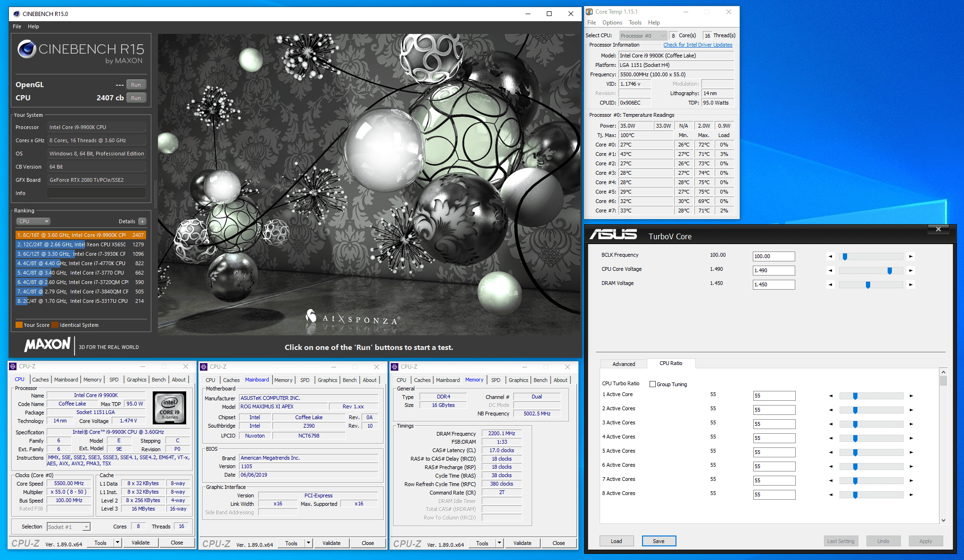Open the CPU ranking dropdown in Cinebench
This screenshot has height=560, width=964.
(33, 221)
